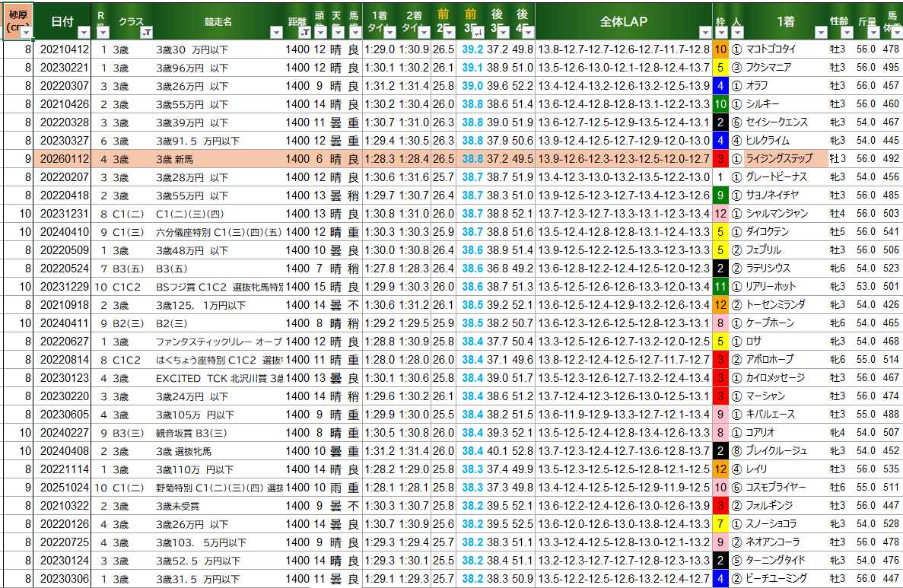Select race name はくちょう座特別 C1C2 cell
This screenshot has height=588, width=903.
pyautogui.click(x=218, y=360)
